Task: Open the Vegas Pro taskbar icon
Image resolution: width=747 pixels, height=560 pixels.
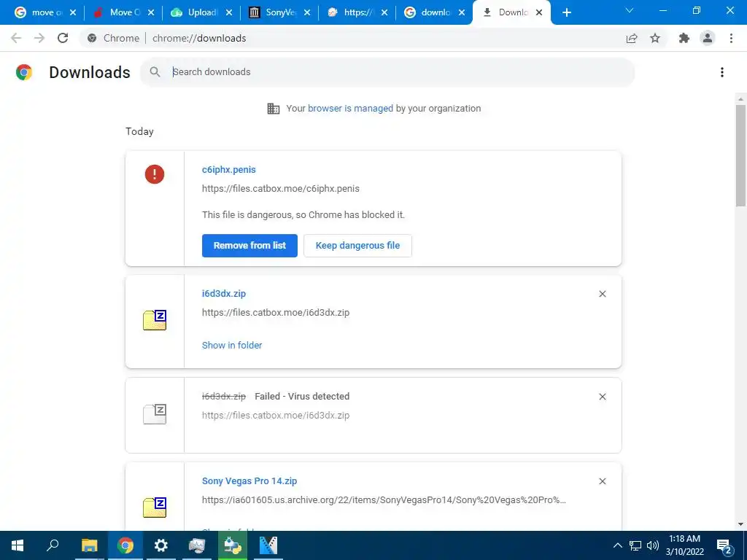Action: point(268,545)
